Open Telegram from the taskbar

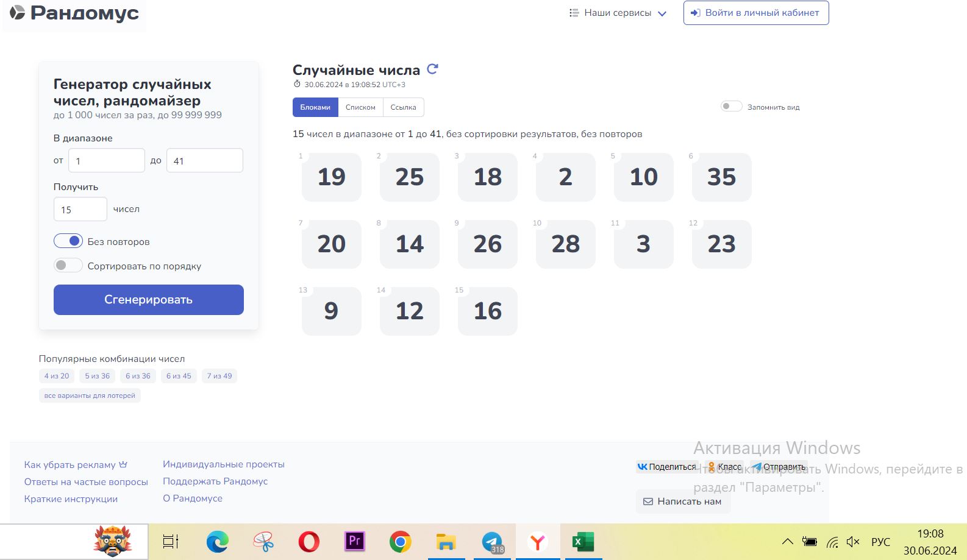(492, 541)
